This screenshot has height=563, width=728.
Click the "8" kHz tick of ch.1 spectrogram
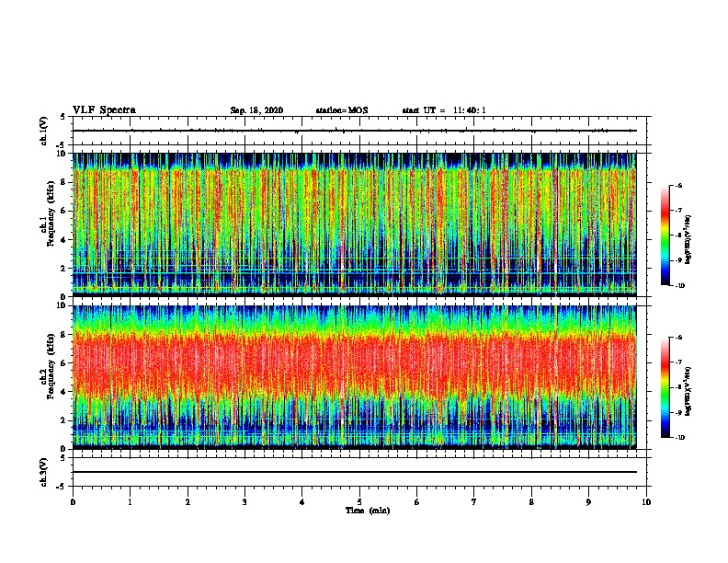65,182
